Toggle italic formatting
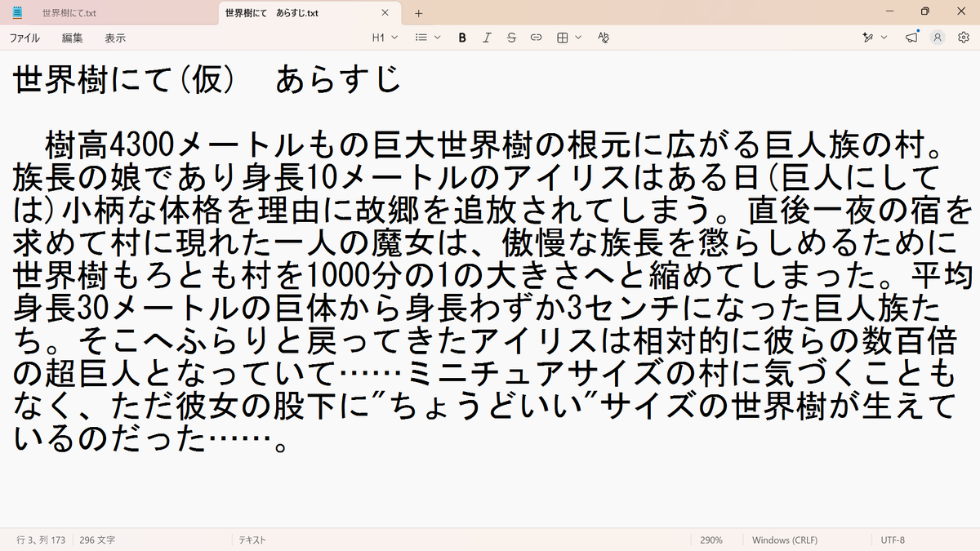Screen dimensions: 980x551 (487, 38)
